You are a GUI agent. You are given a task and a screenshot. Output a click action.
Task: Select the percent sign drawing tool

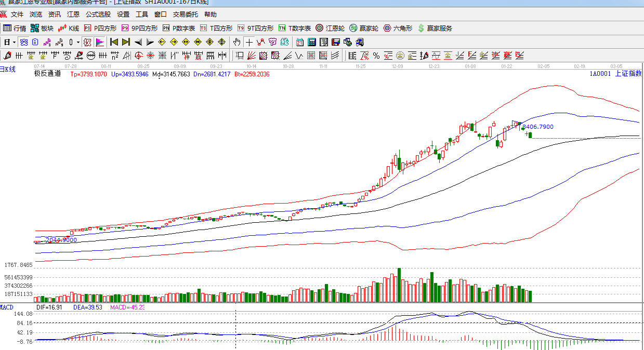click(376, 56)
